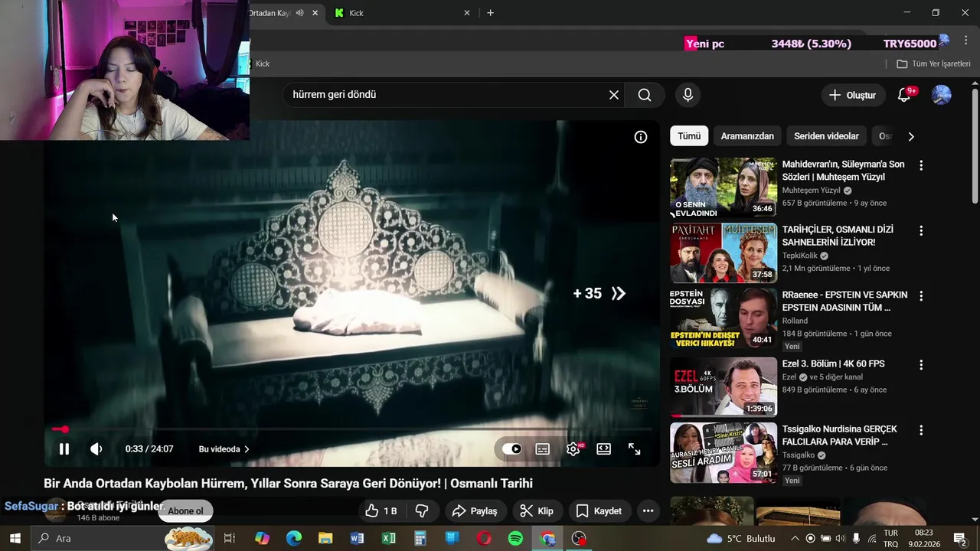Open the TepkiKolik channel name
The width and height of the screenshot is (980, 551).
pos(800,256)
